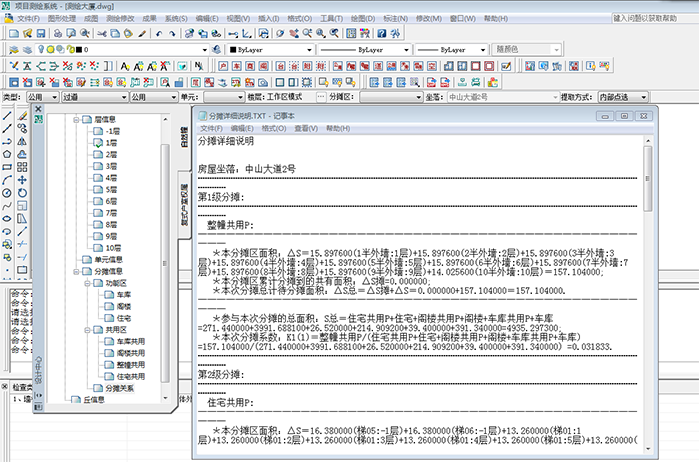Select the Array grid tool
Viewport: 699px width, 462px height.
22,167
